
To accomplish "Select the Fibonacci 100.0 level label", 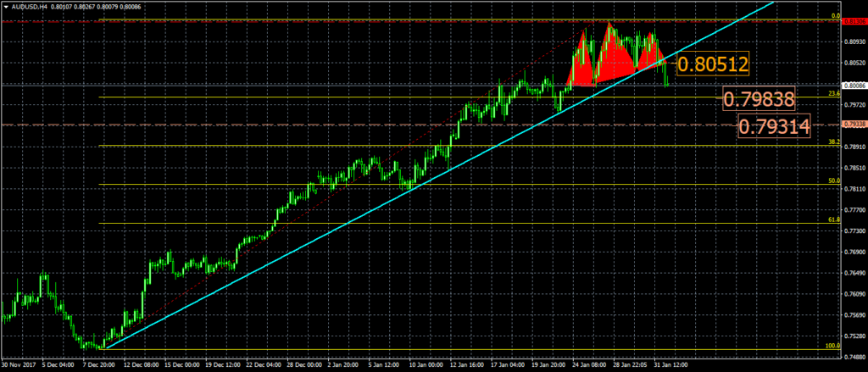I will click(x=832, y=346).
